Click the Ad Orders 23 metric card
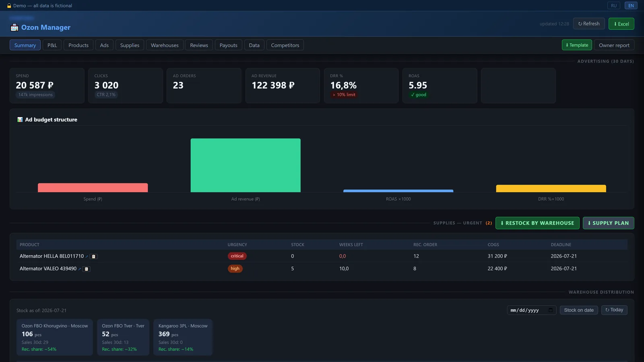 (204, 86)
